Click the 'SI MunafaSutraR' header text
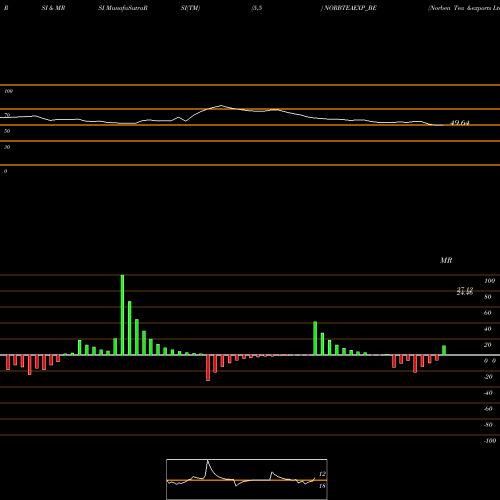The image size is (500, 500). pos(123,8)
